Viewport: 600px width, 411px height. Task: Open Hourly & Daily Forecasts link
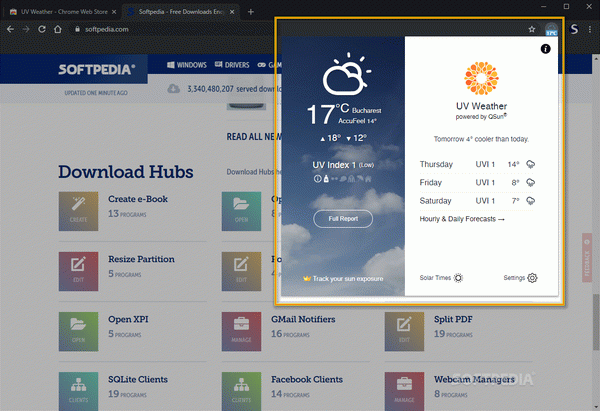point(462,219)
